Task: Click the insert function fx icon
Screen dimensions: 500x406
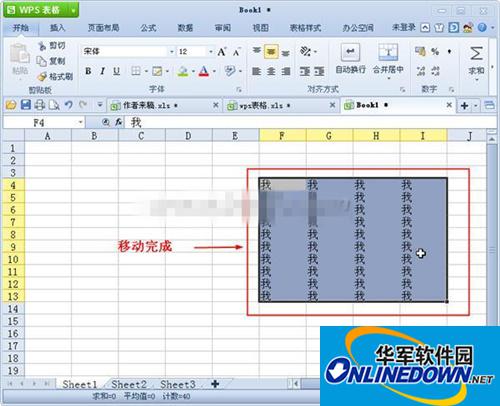Action: 119,123
